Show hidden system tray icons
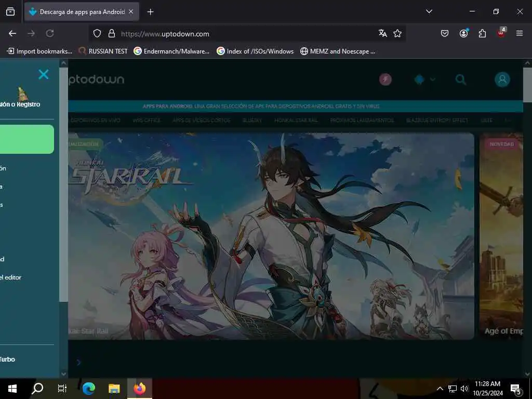The width and height of the screenshot is (532, 399). click(x=440, y=389)
